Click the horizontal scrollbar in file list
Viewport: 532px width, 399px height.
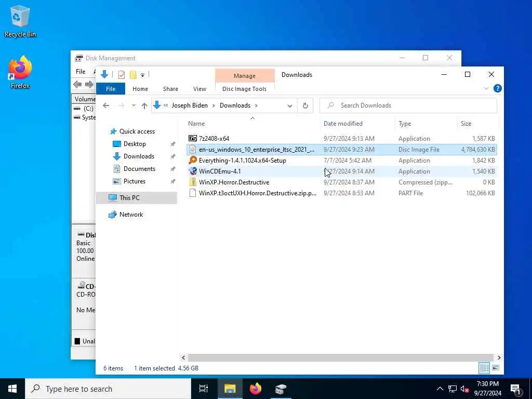coord(340,357)
